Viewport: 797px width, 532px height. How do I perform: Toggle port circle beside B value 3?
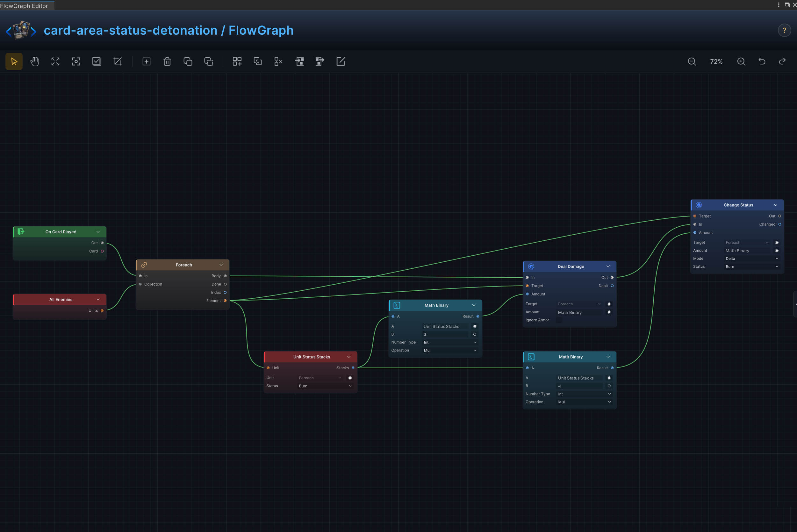pyautogui.click(x=475, y=334)
